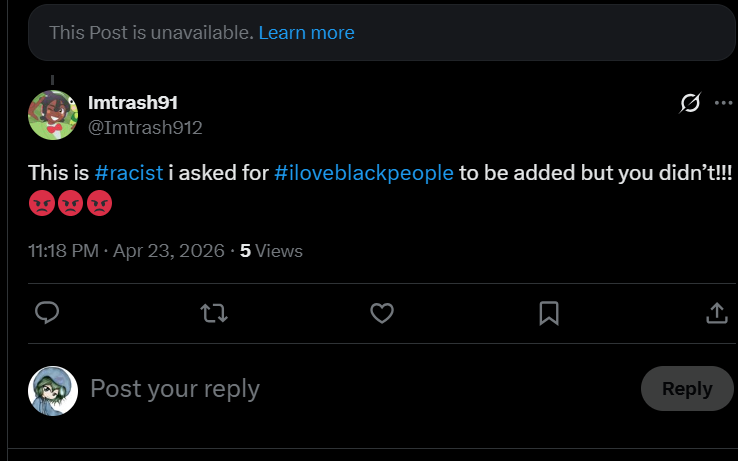The width and height of the screenshot is (738, 461).
Task: Click the reply speech bubble icon
Action: pos(47,313)
